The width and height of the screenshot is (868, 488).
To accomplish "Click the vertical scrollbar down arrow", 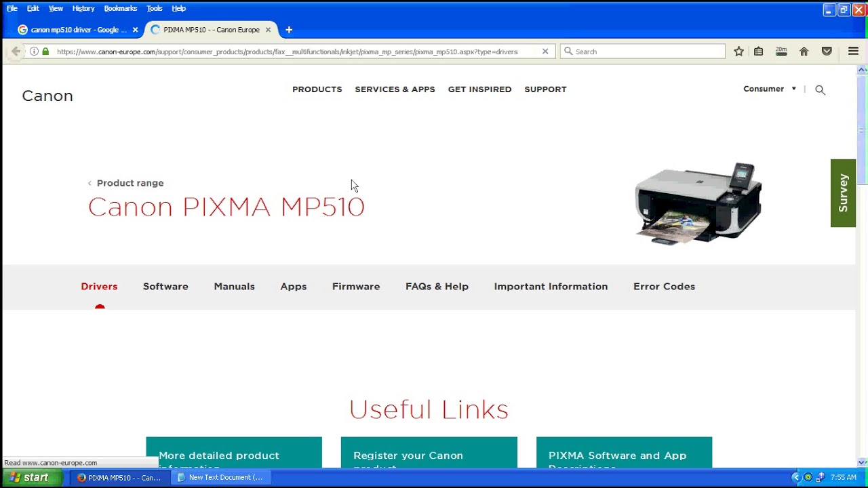I will (862, 462).
